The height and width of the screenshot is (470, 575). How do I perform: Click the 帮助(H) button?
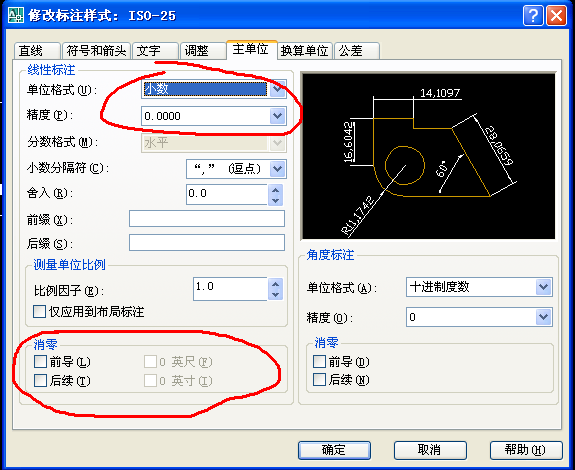(x=526, y=450)
